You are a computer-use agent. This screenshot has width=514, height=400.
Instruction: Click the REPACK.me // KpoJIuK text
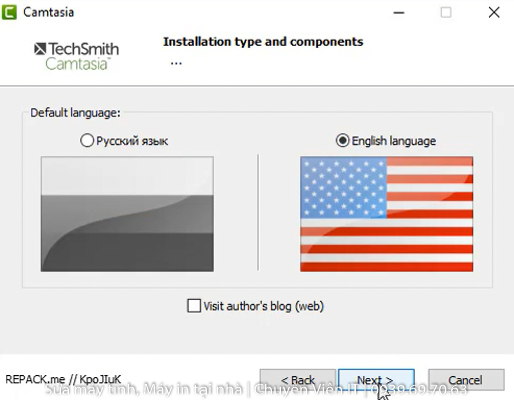[63, 379]
